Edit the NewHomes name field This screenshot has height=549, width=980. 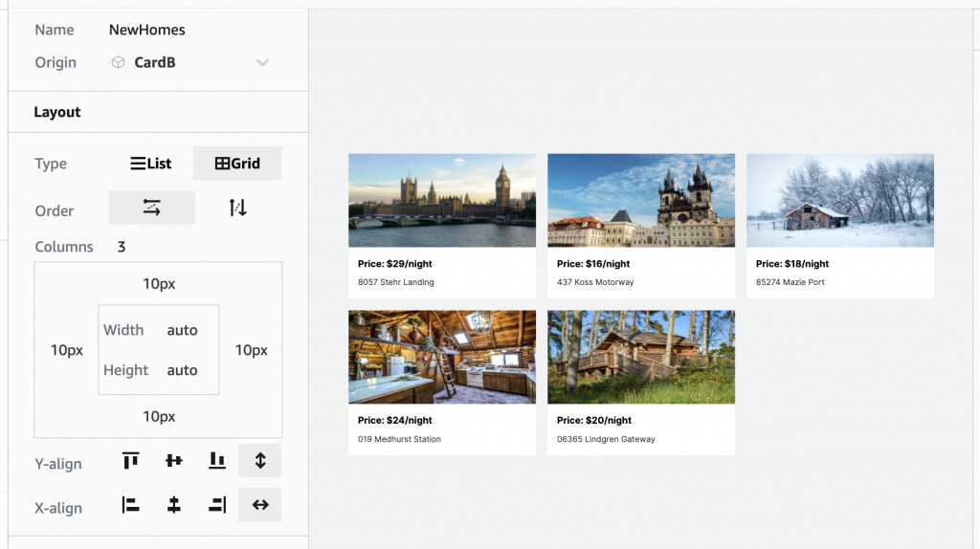[x=147, y=30]
